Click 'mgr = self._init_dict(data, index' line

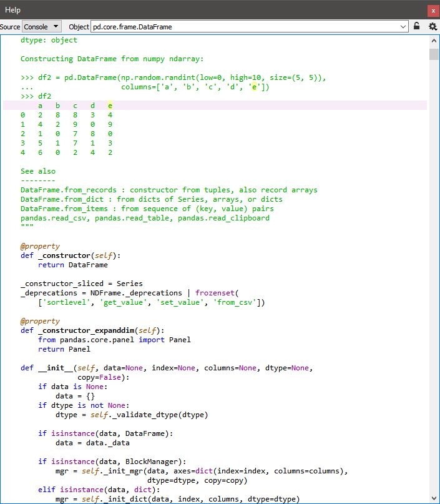click(x=178, y=499)
